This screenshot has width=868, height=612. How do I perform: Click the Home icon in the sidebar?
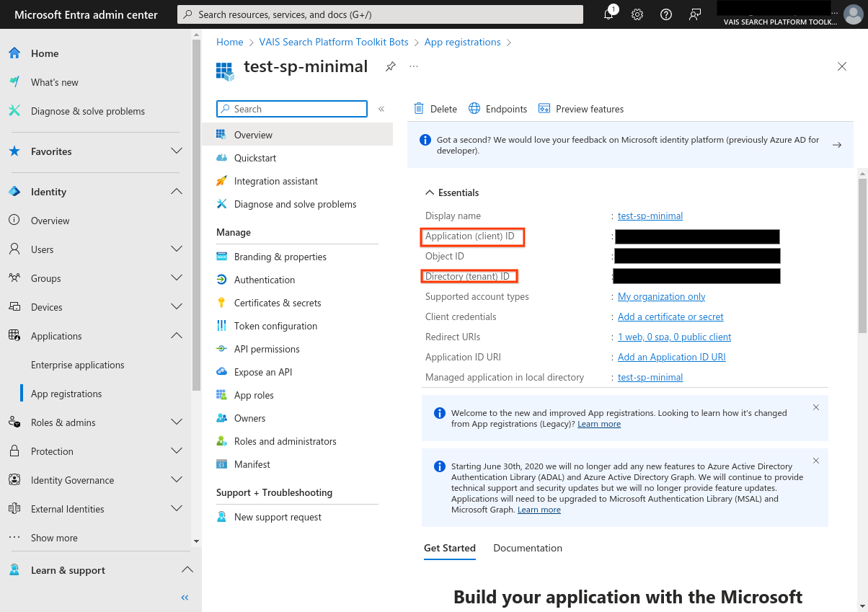(14, 53)
